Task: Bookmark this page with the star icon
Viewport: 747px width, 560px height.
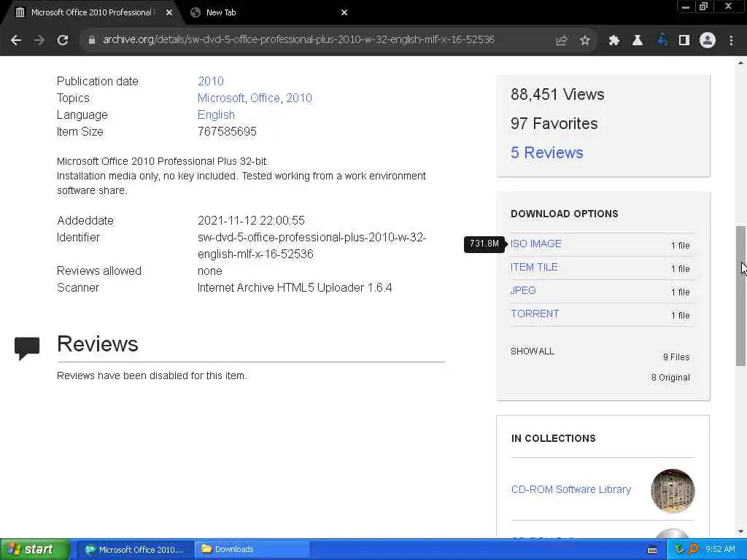Action: pyautogui.click(x=584, y=41)
